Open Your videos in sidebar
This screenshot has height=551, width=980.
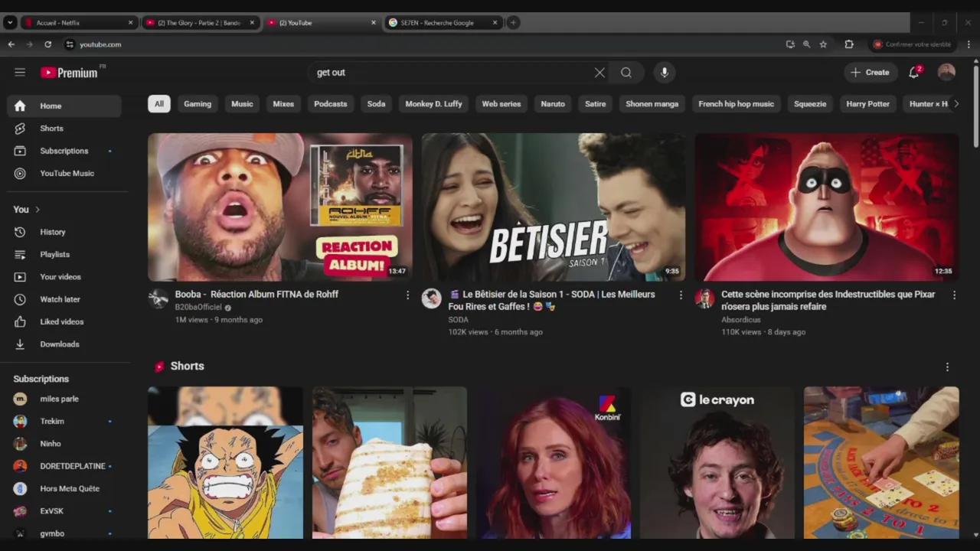click(64, 277)
